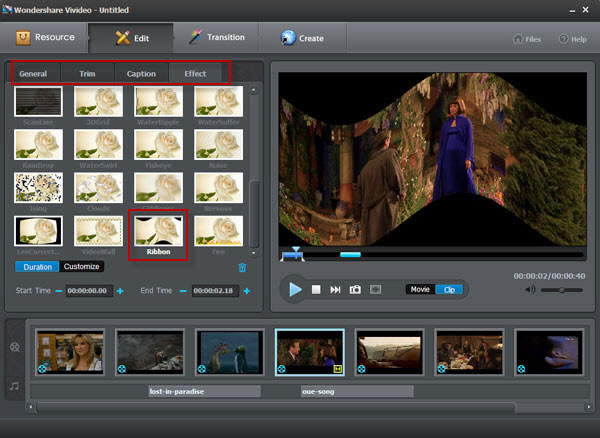The width and height of the screenshot is (600, 438).
Task: Click the timeline scroll-left arrow
Action: [31, 407]
